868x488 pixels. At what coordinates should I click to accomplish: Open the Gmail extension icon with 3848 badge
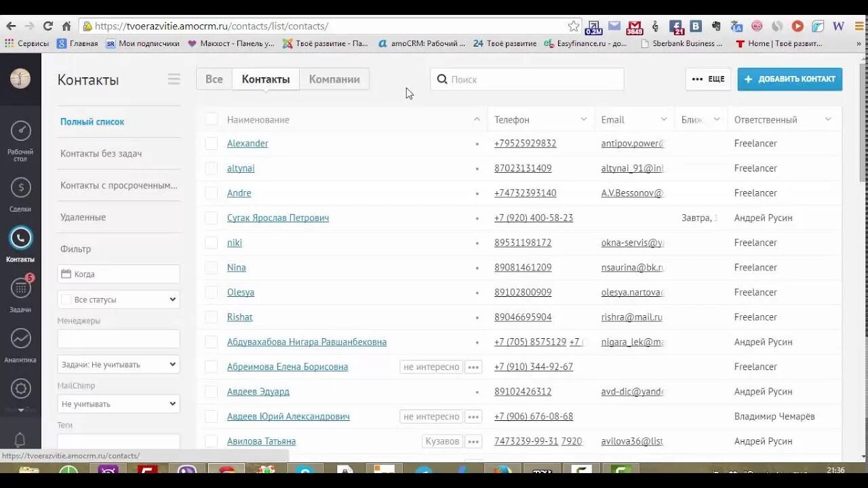tap(635, 27)
